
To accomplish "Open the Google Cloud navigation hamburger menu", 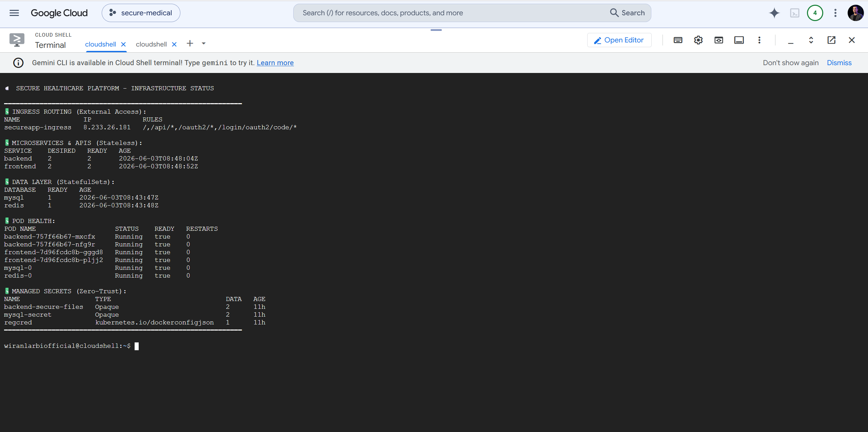I will tap(14, 13).
